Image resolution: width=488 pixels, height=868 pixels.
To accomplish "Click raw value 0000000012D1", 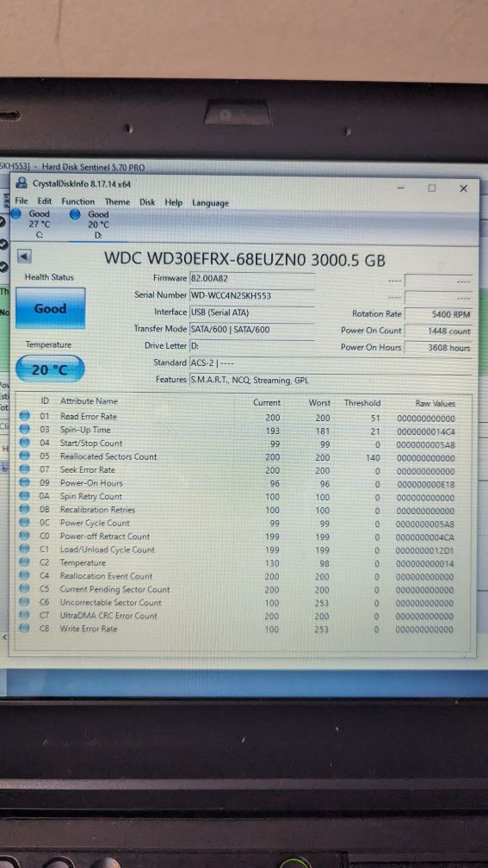I will 425,551.
